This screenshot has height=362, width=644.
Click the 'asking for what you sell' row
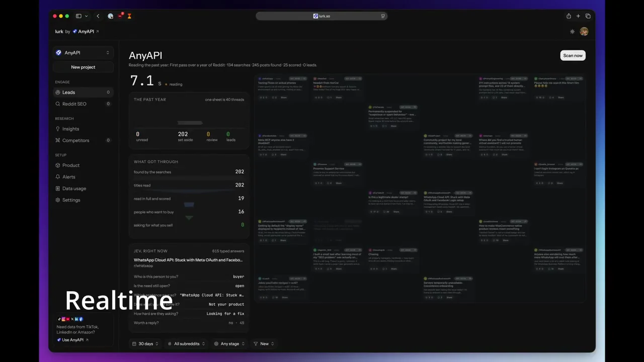pos(189,225)
